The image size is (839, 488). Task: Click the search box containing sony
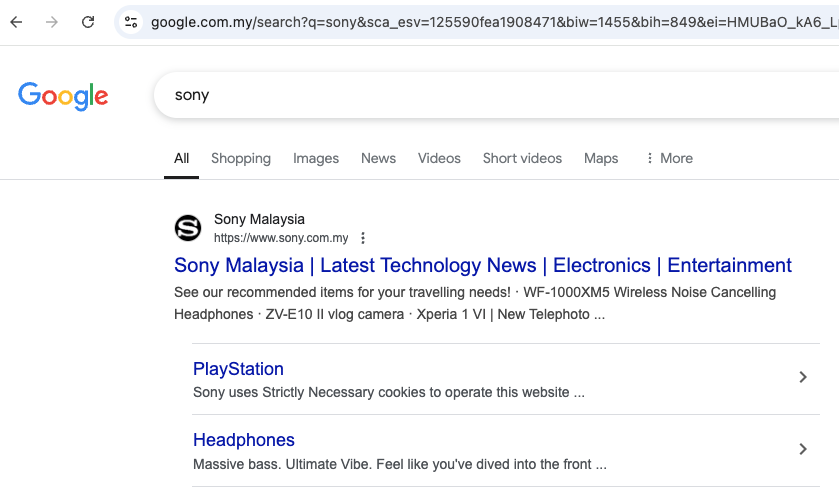point(496,95)
